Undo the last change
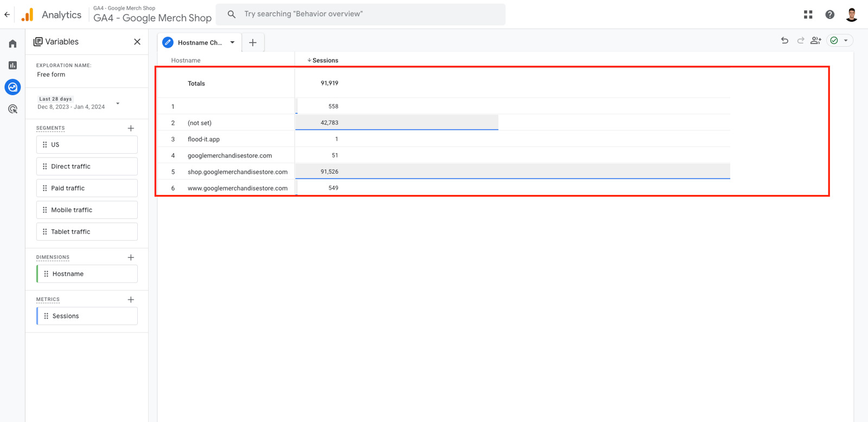Screen dimensions: 868x422 (x=784, y=40)
